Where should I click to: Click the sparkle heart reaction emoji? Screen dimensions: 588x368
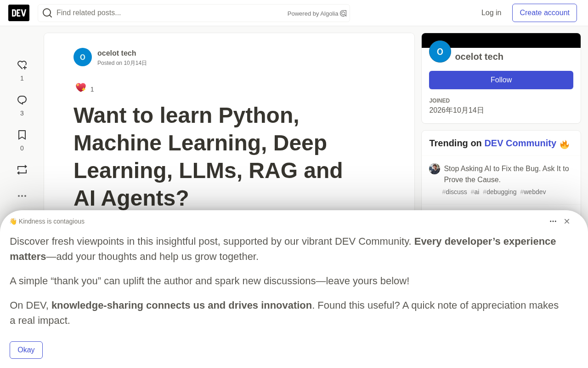pyautogui.click(x=81, y=87)
